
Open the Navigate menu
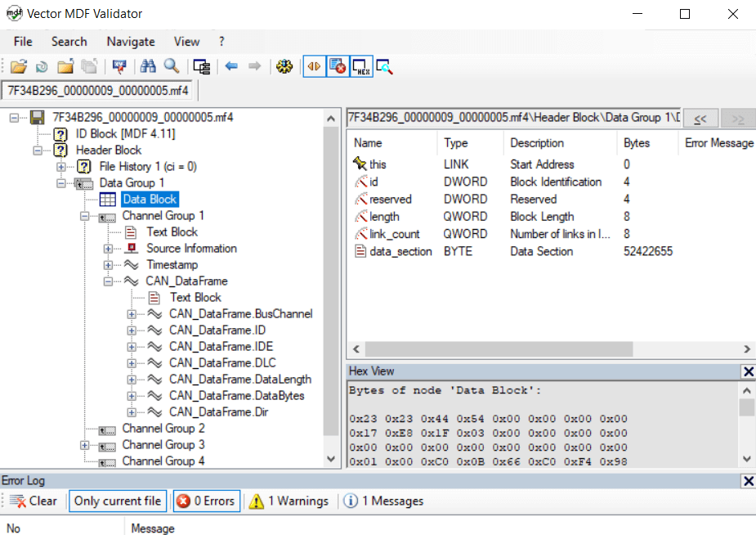pos(131,42)
